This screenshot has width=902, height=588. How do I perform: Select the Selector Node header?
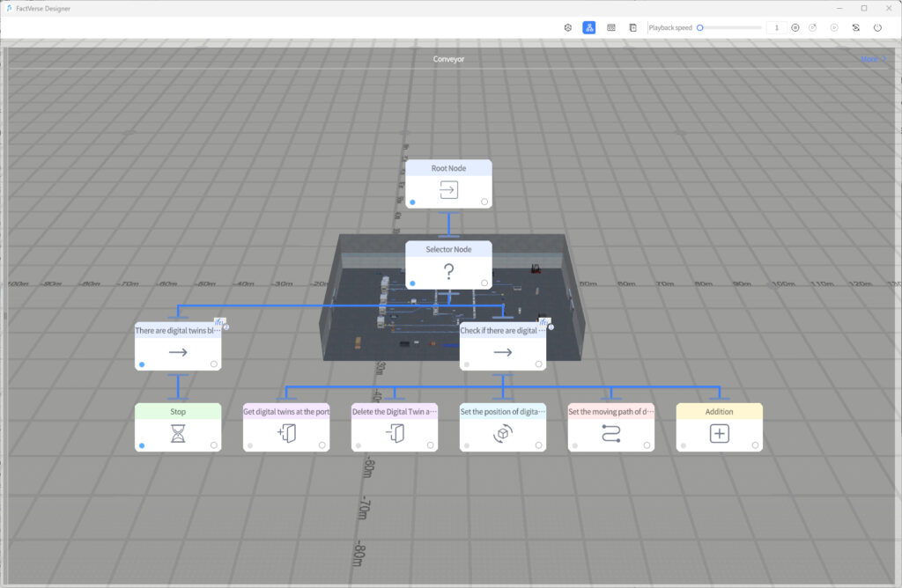point(448,249)
